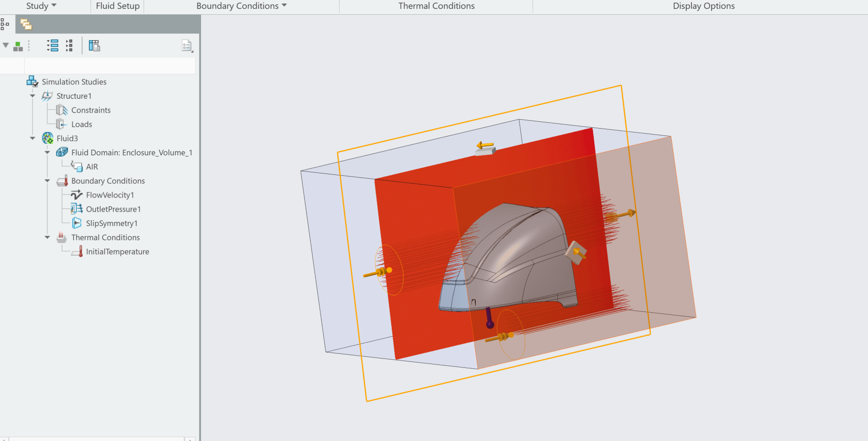Open the tree columns display icon
868x441 pixels.
[94, 46]
